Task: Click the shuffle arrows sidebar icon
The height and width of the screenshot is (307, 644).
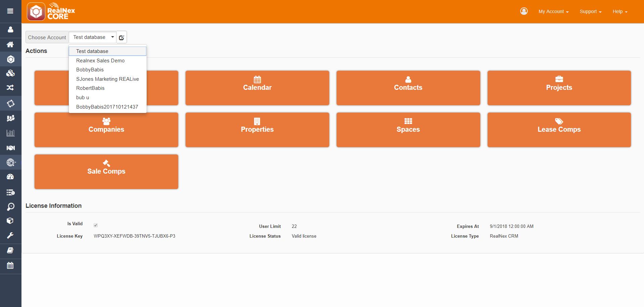Action: coord(10,87)
